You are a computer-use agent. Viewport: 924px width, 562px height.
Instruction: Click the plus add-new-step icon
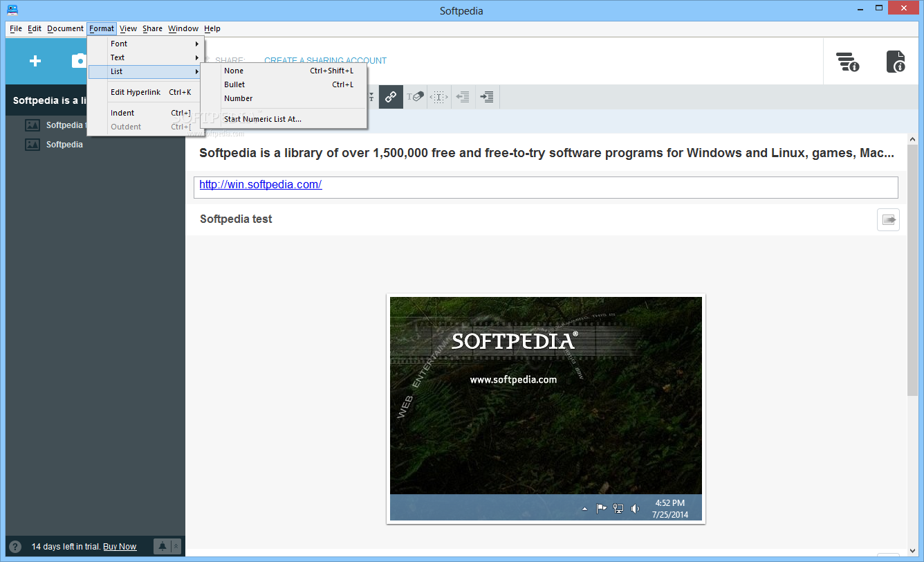[x=35, y=61]
